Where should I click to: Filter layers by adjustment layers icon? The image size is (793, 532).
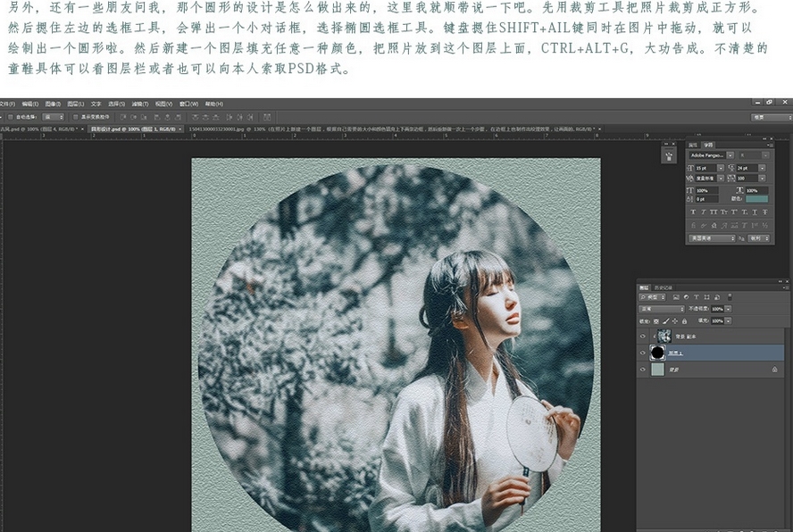coord(687,297)
